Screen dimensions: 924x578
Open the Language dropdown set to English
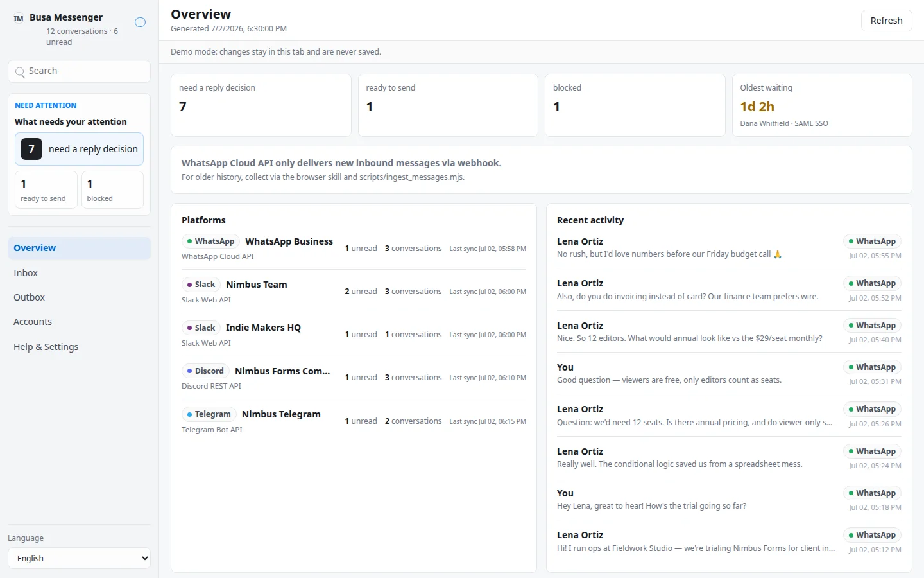click(x=80, y=558)
